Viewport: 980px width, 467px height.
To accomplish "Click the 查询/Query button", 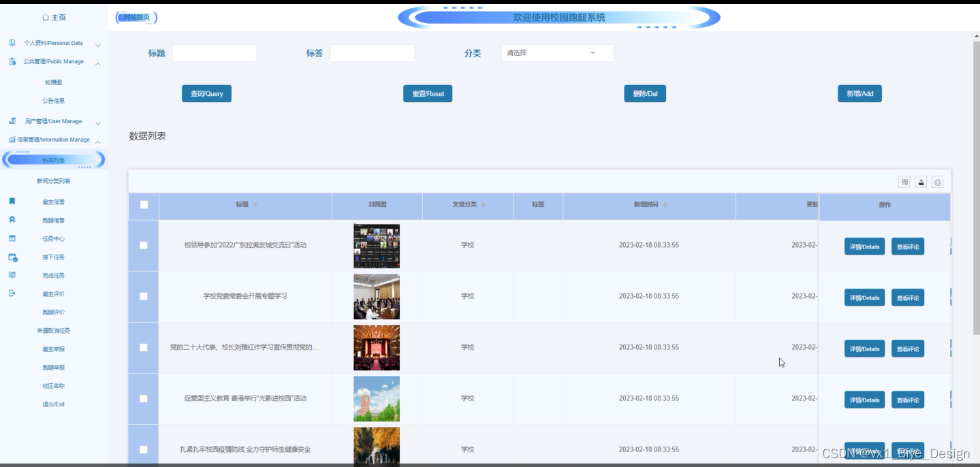I will tap(206, 94).
